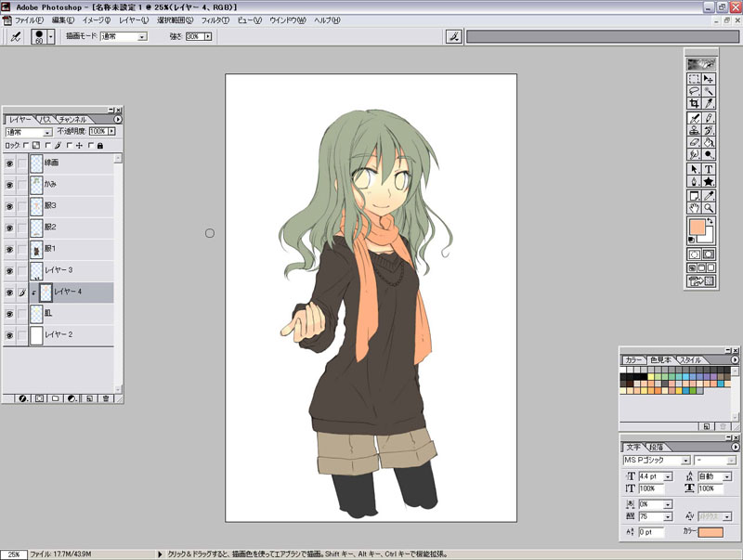Open the brush preset picker arrow

click(x=51, y=36)
